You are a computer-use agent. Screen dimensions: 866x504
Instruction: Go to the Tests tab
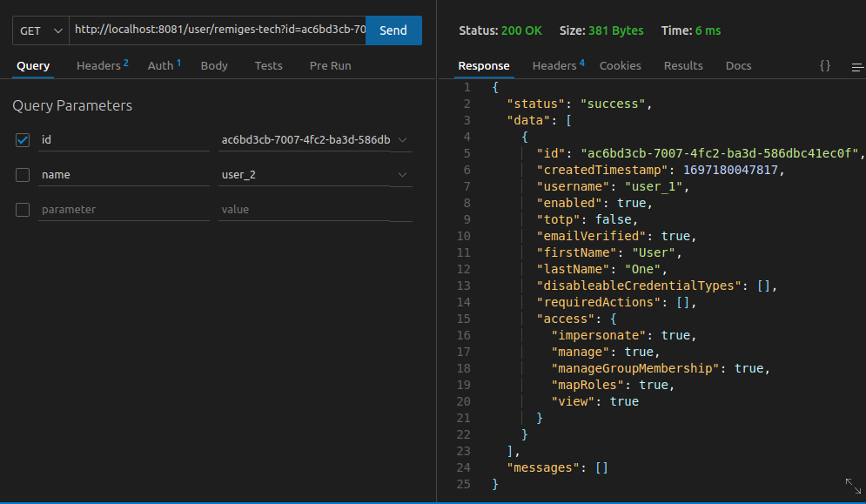point(268,65)
